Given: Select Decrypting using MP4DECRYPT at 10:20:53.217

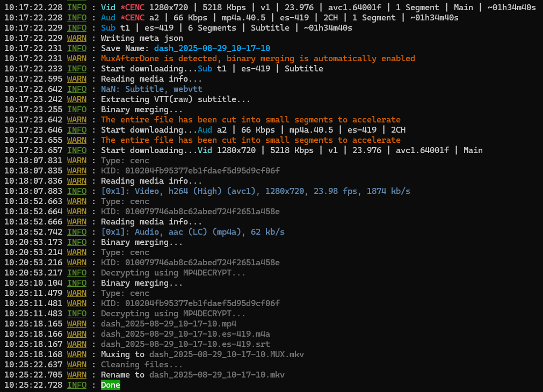Looking at the screenshot, I should pyautogui.click(x=173, y=273).
